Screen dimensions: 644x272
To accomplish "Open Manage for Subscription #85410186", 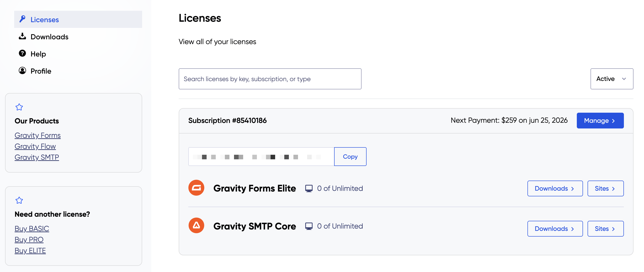I will (600, 121).
